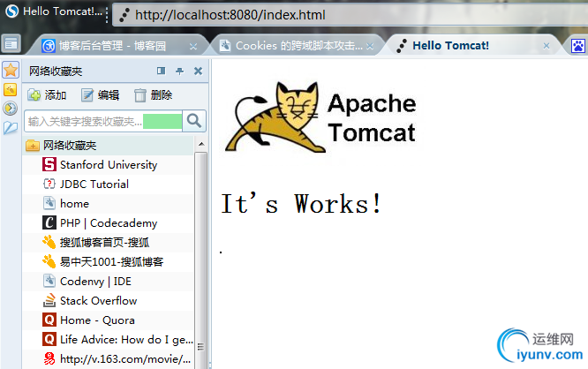This screenshot has height=369, width=588.
Task: Click the 编辑 edit favorites button
Action: [100, 95]
